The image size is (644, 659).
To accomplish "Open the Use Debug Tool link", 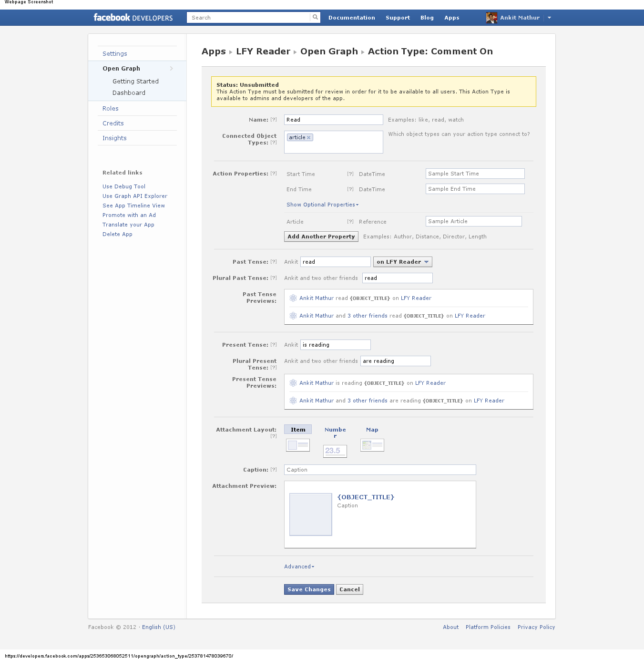I will point(124,186).
